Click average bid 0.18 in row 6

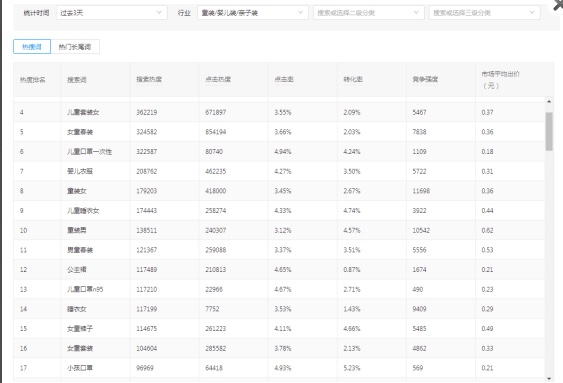point(487,152)
